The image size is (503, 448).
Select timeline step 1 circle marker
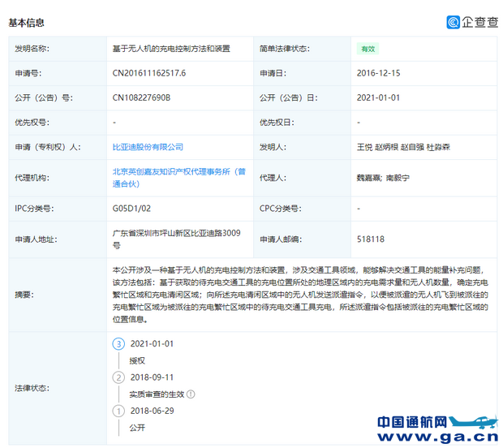coord(118,411)
